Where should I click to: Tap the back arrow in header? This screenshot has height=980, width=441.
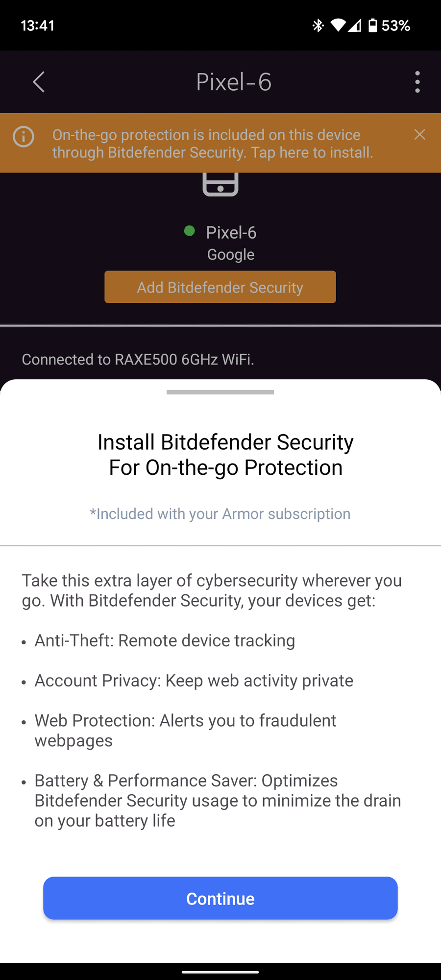[39, 82]
